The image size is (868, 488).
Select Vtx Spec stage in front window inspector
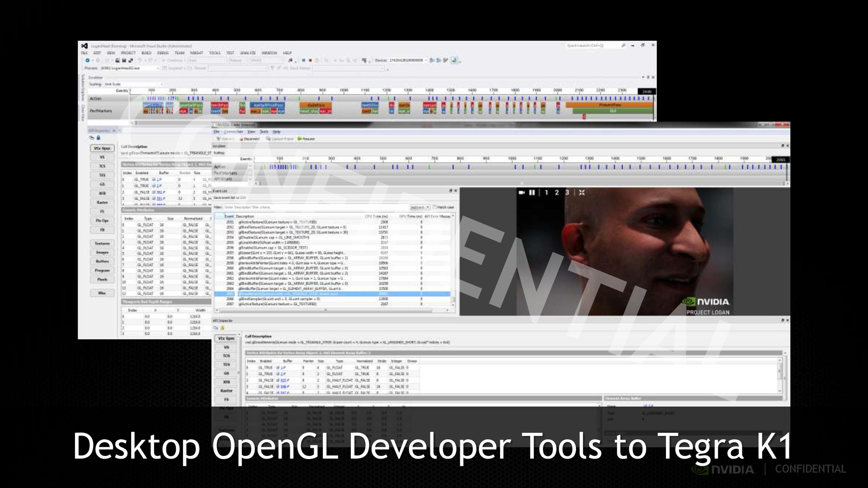point(226,338)
